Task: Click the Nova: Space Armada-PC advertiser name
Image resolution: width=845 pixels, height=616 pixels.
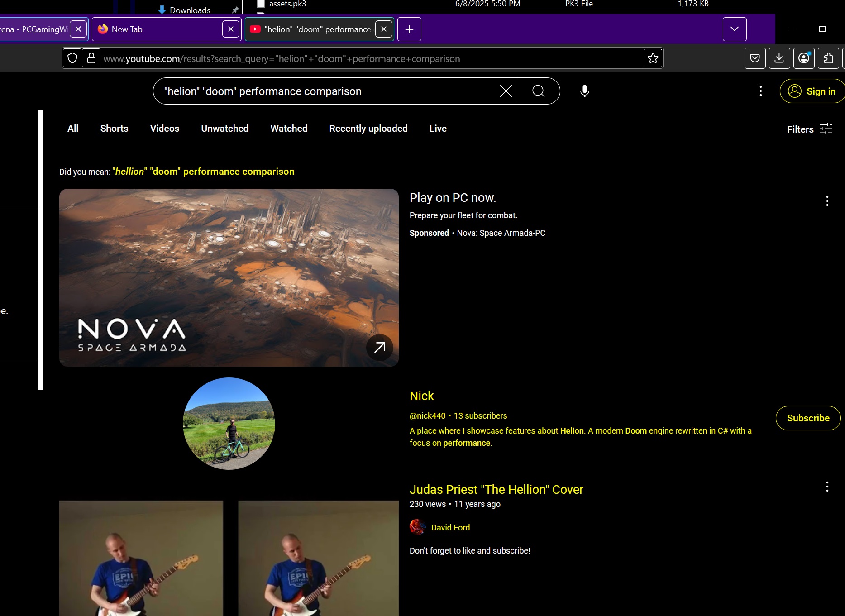Action: [501, 233]
